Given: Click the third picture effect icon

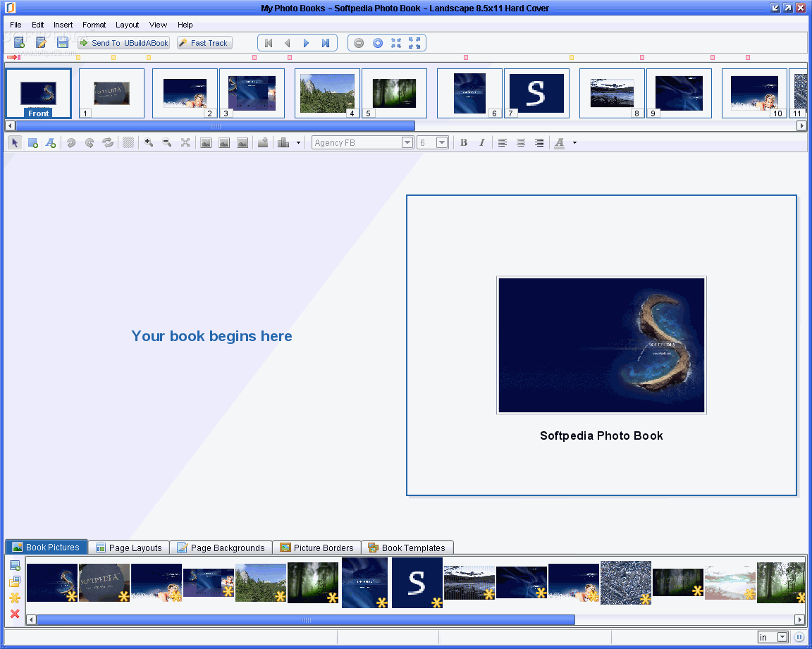Looking at the screenshot, I should pyautogui.click(x=242, y=143).
